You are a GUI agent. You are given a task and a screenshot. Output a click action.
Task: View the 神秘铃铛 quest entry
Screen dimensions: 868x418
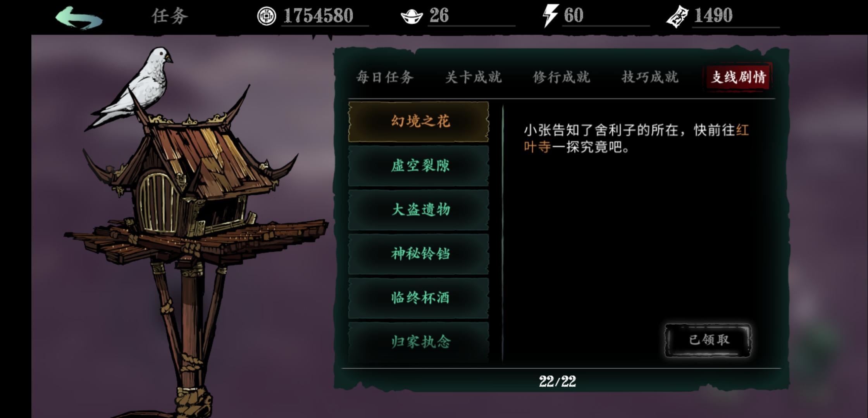point(418,254)
